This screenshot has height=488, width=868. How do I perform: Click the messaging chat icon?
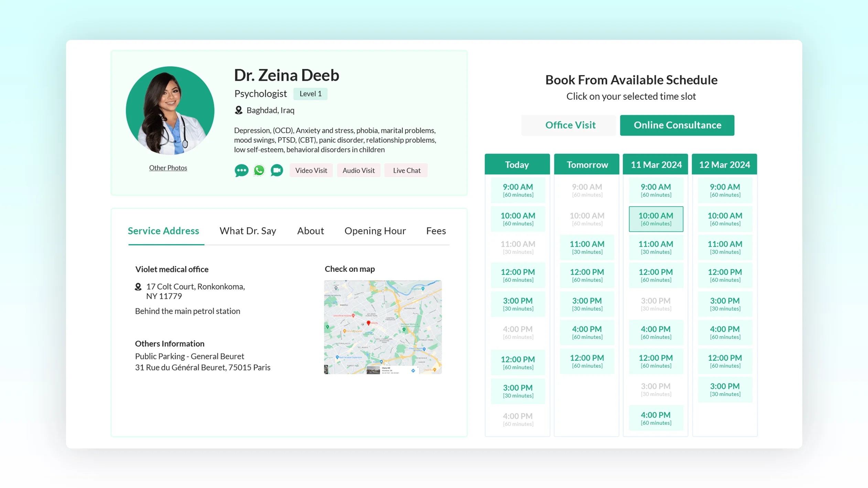(241, 170)
